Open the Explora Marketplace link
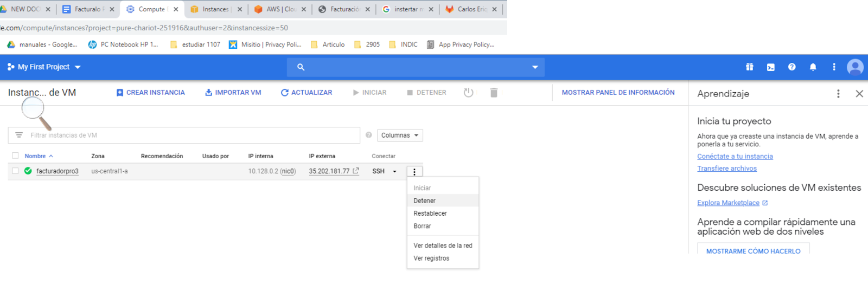The height and width of the screenshot is (285, 868). [x=728, y=203]
